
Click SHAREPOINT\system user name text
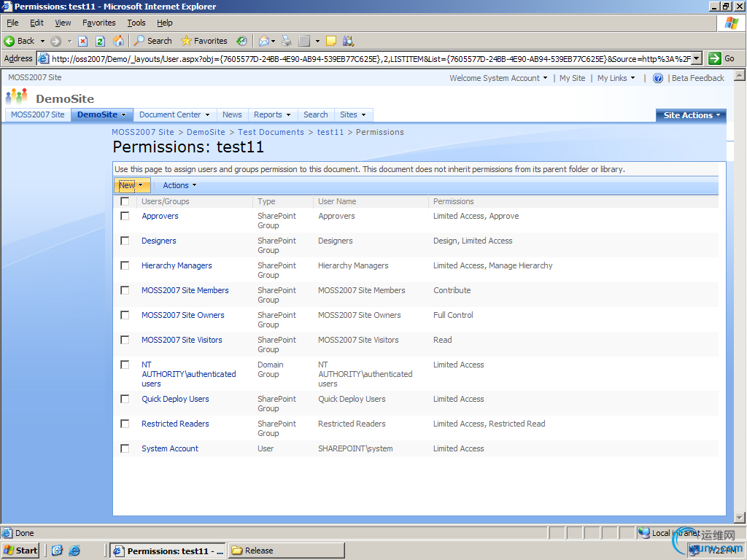355,448
